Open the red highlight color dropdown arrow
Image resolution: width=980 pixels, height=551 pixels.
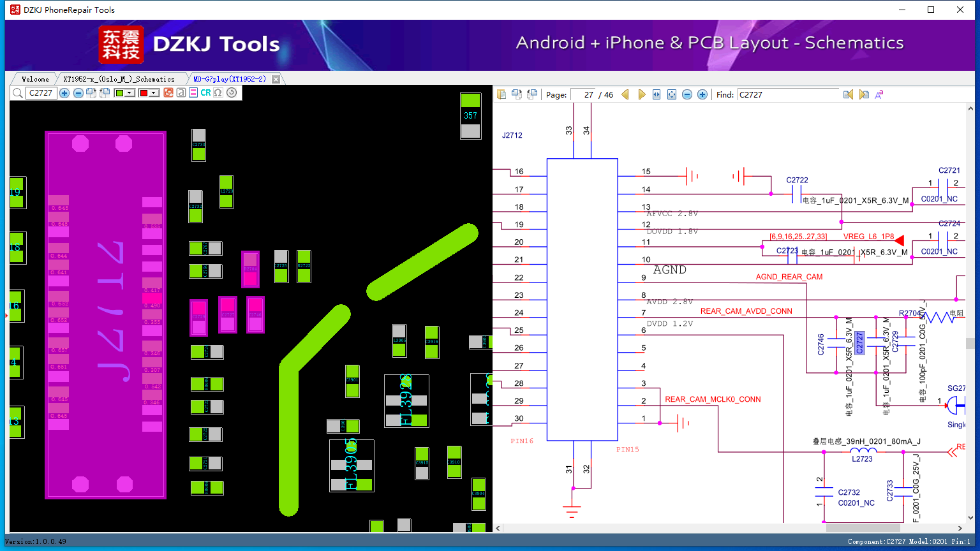point(154,92)
